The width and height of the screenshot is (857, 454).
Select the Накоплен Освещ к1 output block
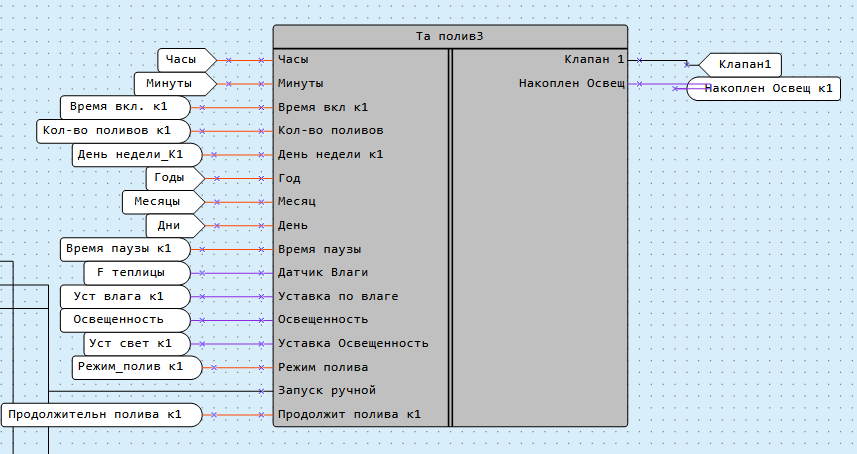click(763, 89)
